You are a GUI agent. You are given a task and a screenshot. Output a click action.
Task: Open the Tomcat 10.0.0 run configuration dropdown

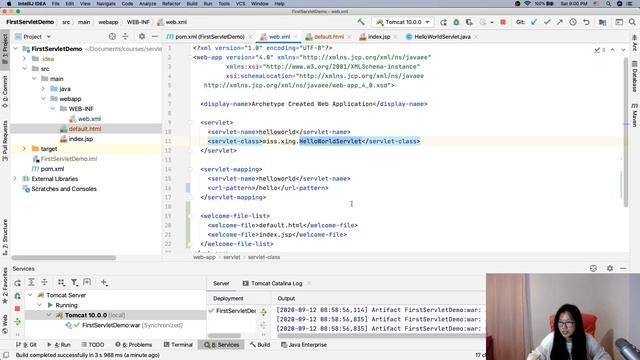click(402, 22)
